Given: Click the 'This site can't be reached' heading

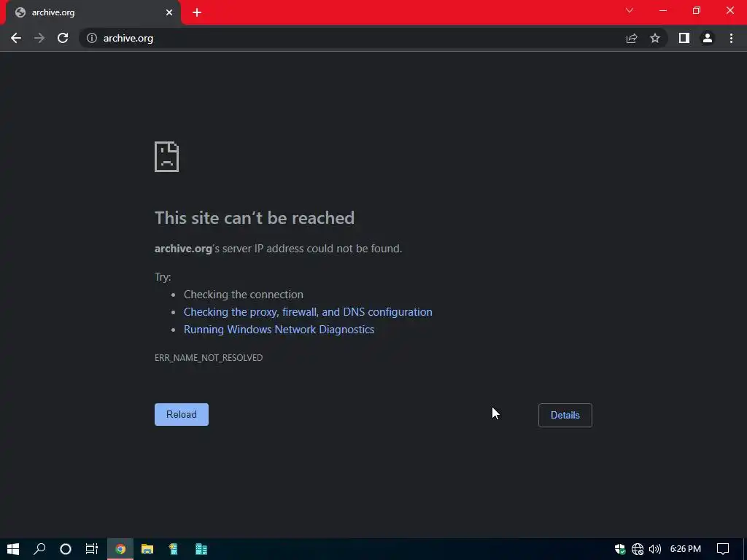Looking at the screenshot, I should coord(255,217).
